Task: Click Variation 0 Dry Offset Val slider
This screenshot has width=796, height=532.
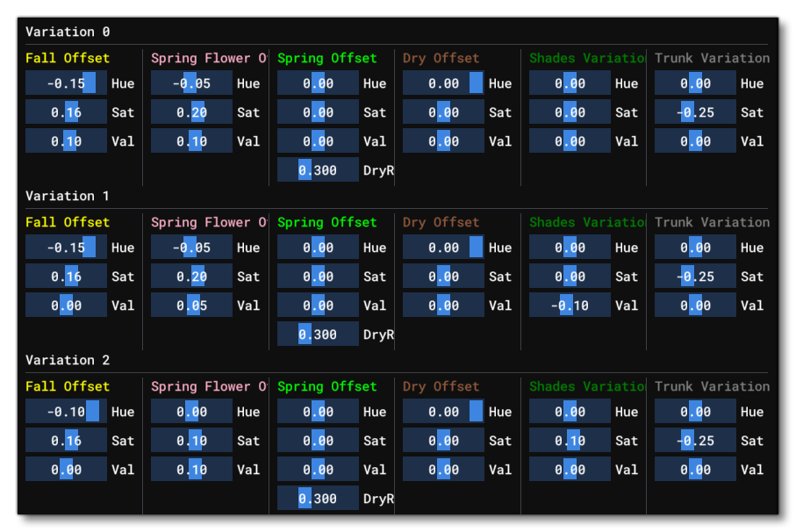Action: click(443, 140)
